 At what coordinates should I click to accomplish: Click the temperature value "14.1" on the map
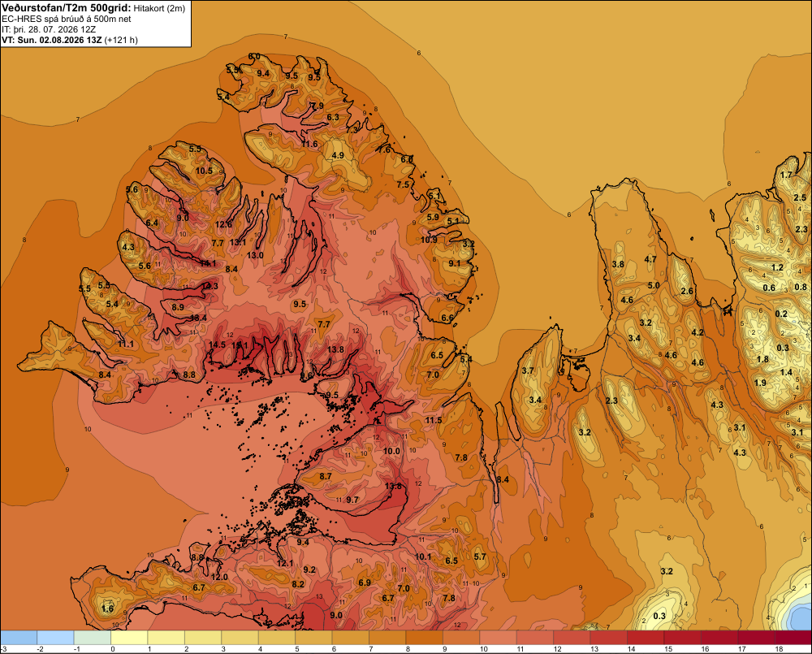pos(208,263)
